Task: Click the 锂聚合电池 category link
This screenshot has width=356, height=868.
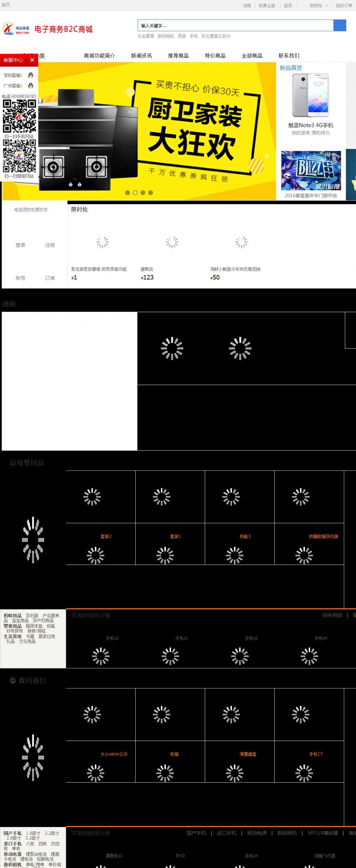Action: (x=36, y=854)
